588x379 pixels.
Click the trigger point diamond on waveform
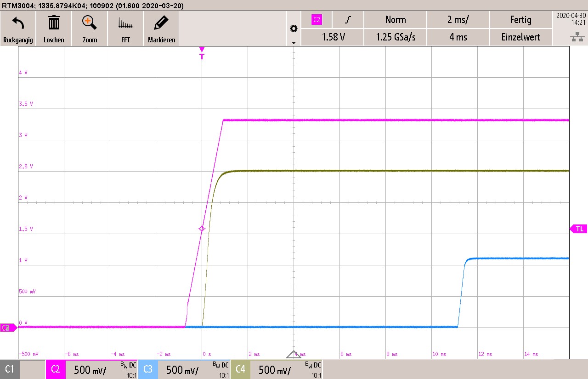click(x=202, y=229)
